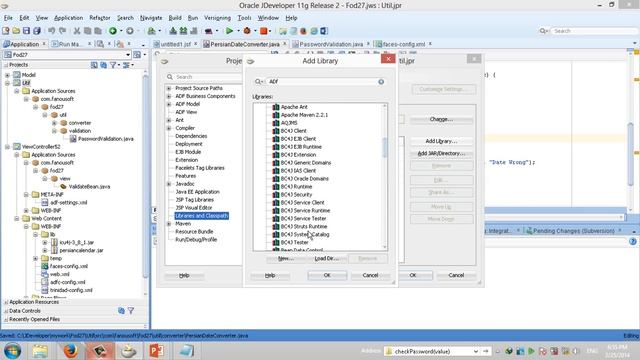Click Help in the Add Library dialog
The width and height of the screenshot is (640, 360).
pos(270,276)
